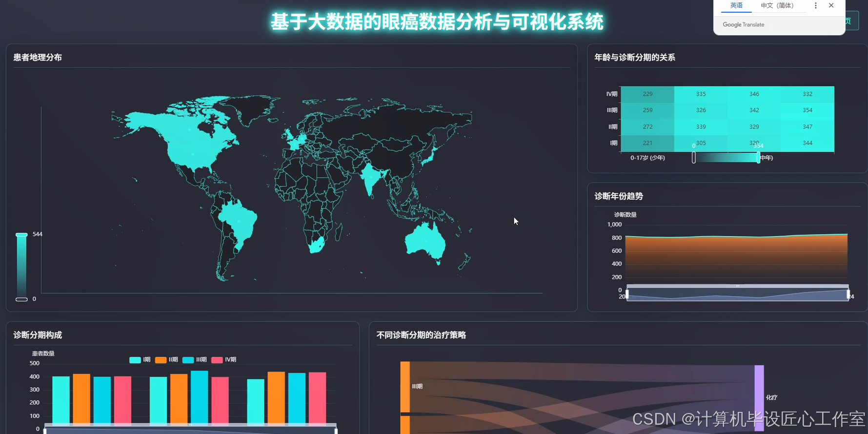Image resolution: width=868 pixels, height=434 pixels.
Task: Click the dashboard main title heading
Action: pyautogui.click(x=437, y=22)
